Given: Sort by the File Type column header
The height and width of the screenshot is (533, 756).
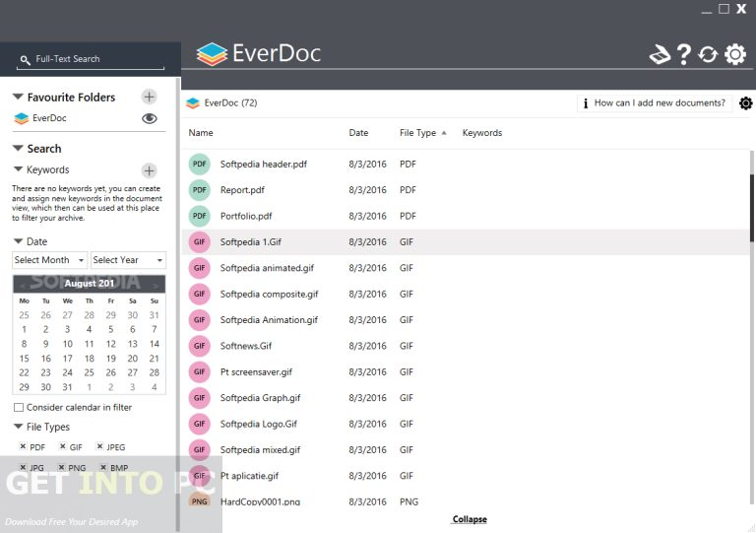Looking at the screenshot, I should 417,133.
